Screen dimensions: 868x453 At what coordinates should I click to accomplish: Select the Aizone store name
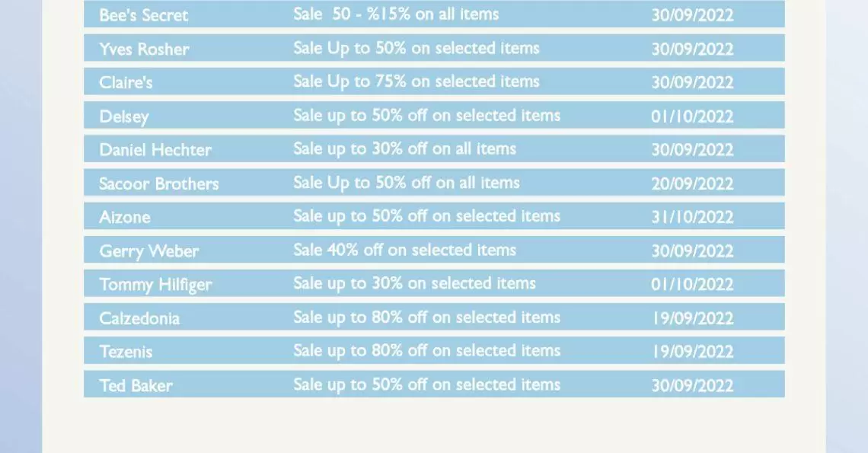pyautogui.click(x=125, y=217)
